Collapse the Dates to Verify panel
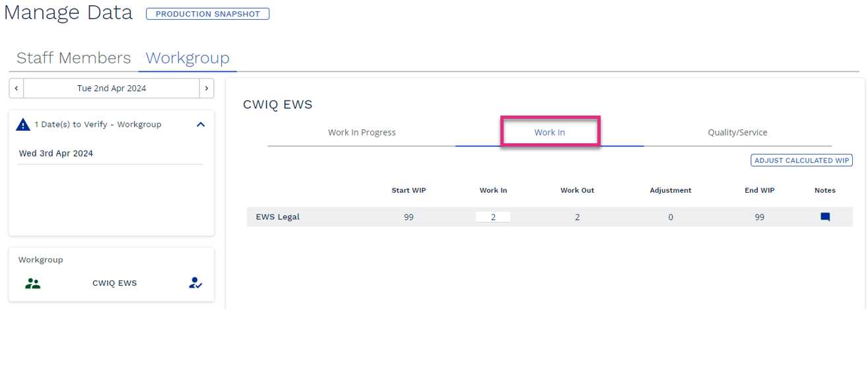 coord(201,124)
